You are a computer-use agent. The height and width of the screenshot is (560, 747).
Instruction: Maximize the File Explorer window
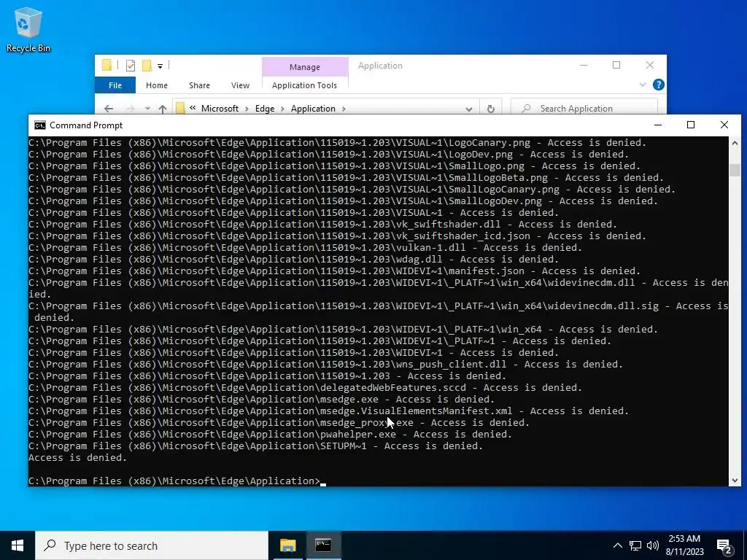tap(616, 65)
